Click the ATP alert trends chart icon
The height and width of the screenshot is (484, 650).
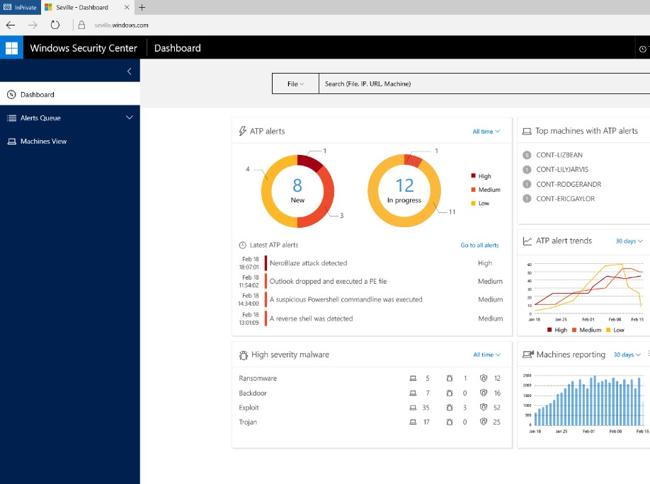pos(527,241)
